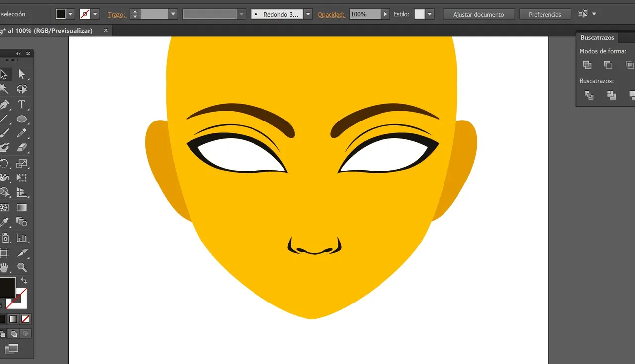Open the stroke color dropdown arrow

[x=96, y=14]
